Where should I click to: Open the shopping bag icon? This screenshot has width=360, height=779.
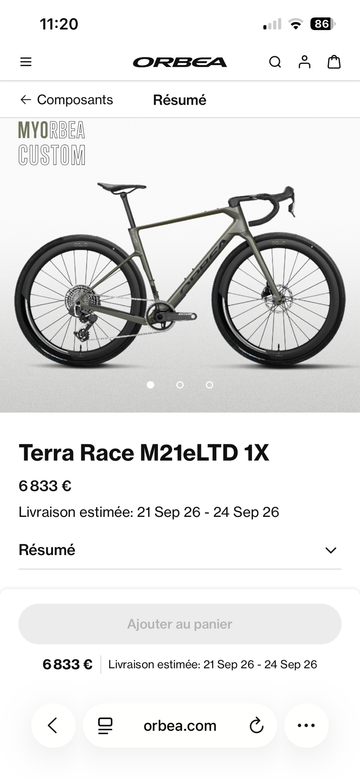[334, 62]
